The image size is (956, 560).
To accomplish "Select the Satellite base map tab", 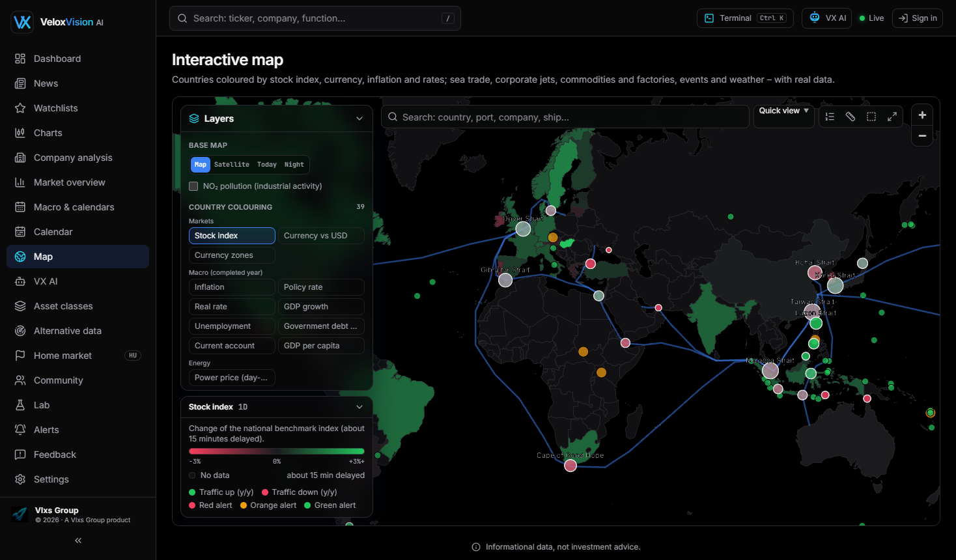I will 232,165.
